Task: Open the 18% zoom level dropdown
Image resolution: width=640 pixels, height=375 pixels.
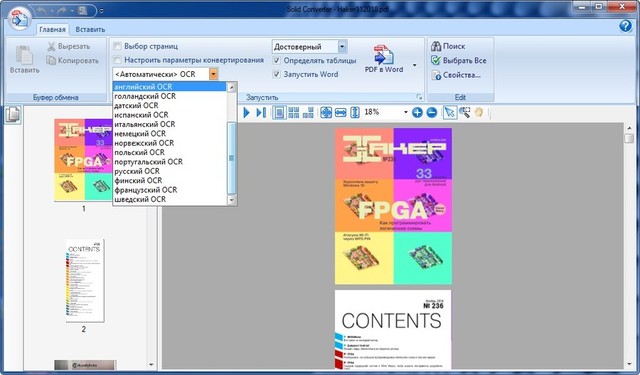Action: 405,112
